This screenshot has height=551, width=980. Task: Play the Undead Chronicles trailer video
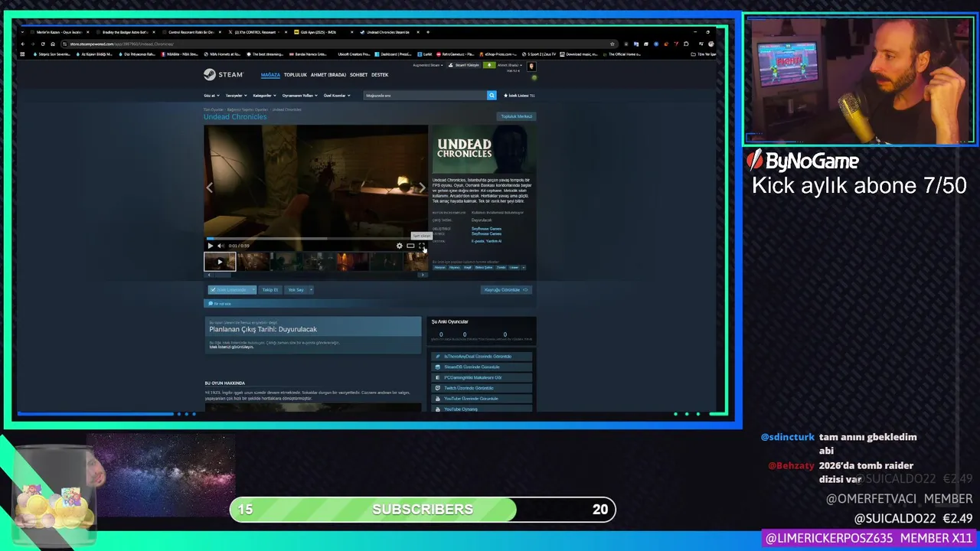pos(211,246)
